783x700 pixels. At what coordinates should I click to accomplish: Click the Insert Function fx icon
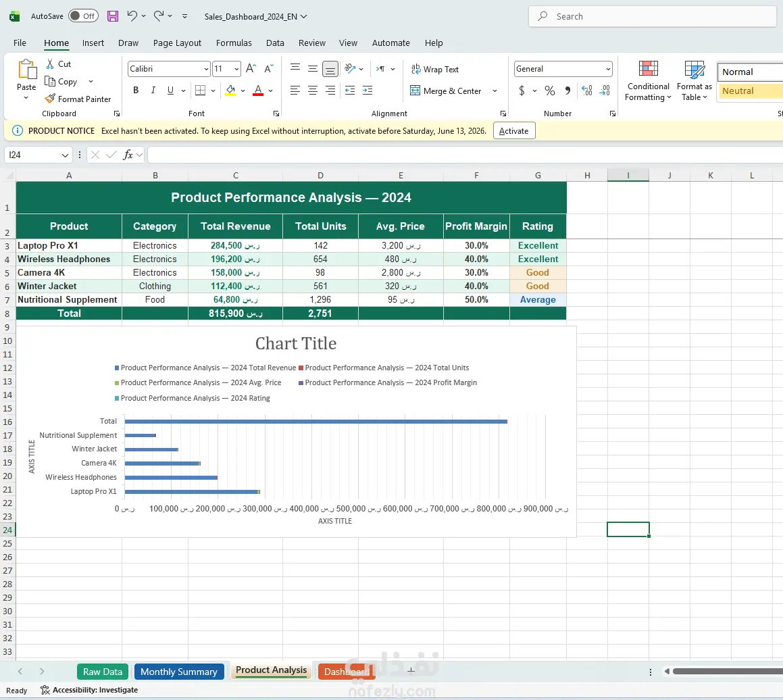tap(128, 155)
